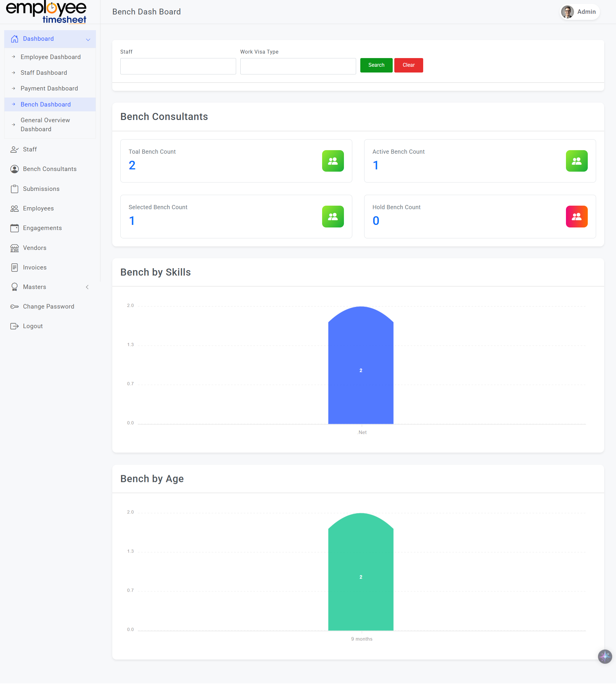
Task: Click the Engagements calendar icon
Action: coord(14,228)
